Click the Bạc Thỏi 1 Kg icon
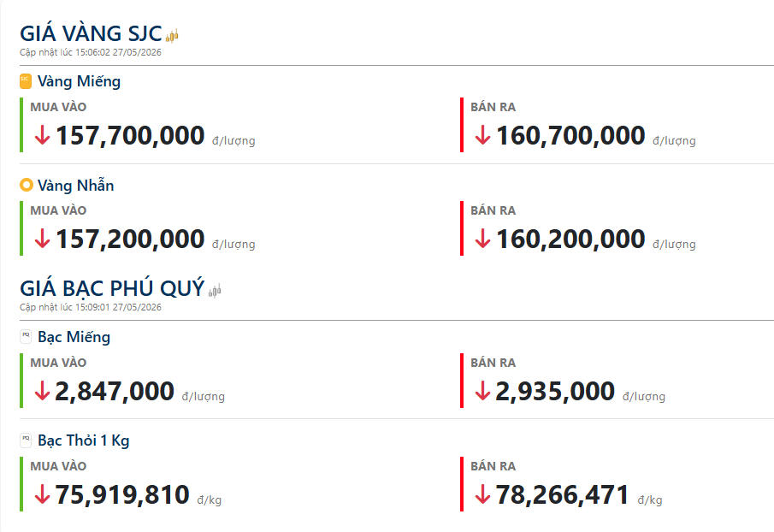 pos(26,440)
